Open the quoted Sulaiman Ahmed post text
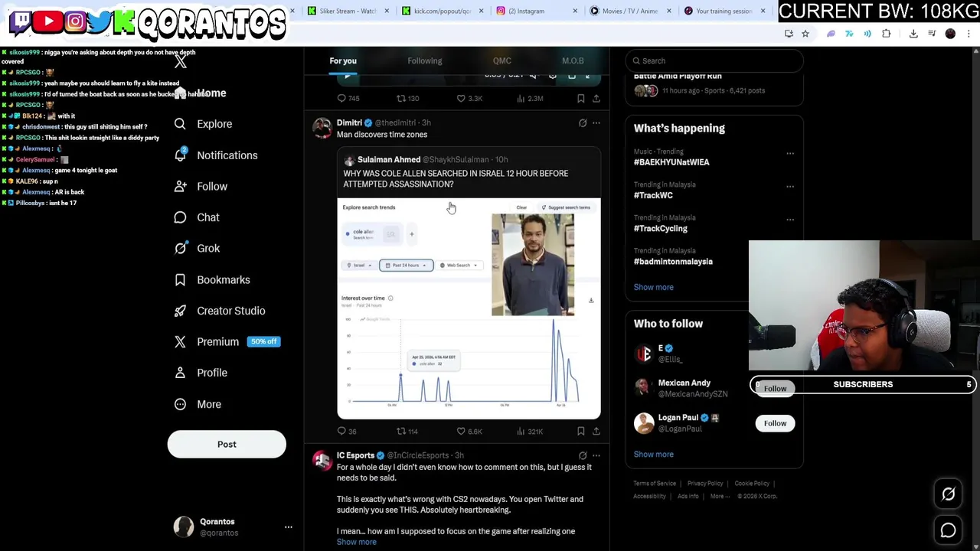 (456, 179)
